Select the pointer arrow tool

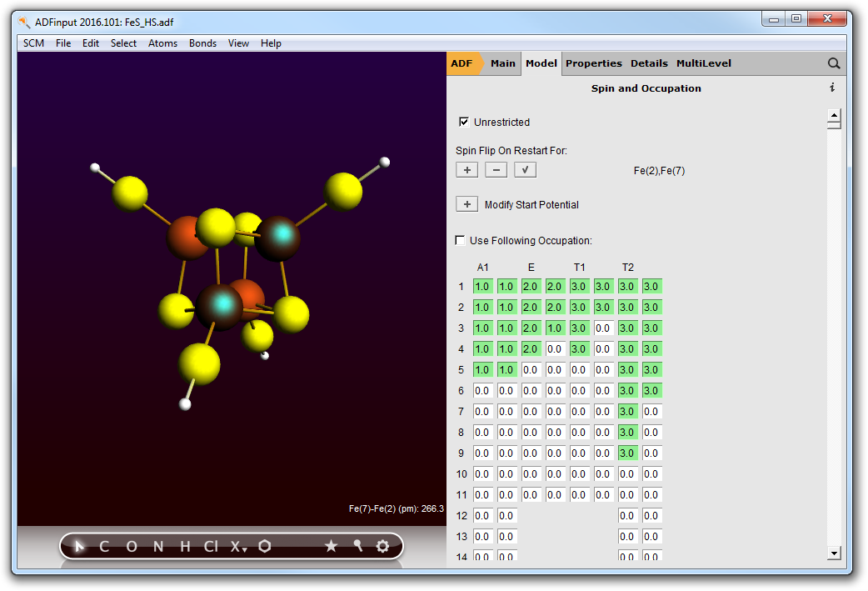click(x=79, y=547)
